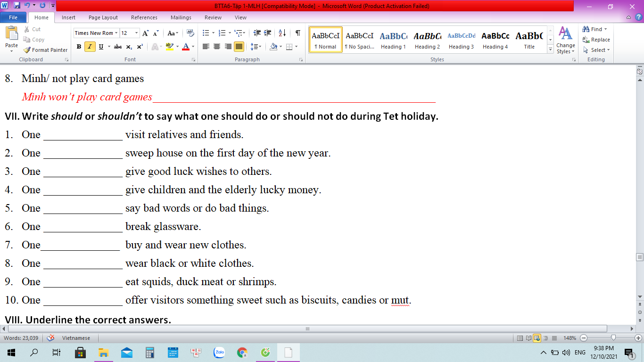Screen dimensions: 644x362
Task: Open Google Chrome from the taskbar
Action: 242,352
